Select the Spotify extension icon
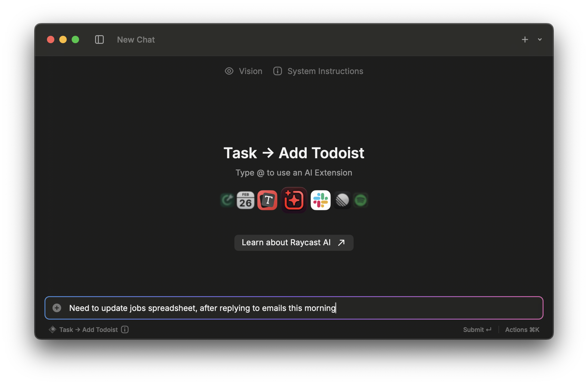The height and width of the screenshot is (385, 588). 361,200
